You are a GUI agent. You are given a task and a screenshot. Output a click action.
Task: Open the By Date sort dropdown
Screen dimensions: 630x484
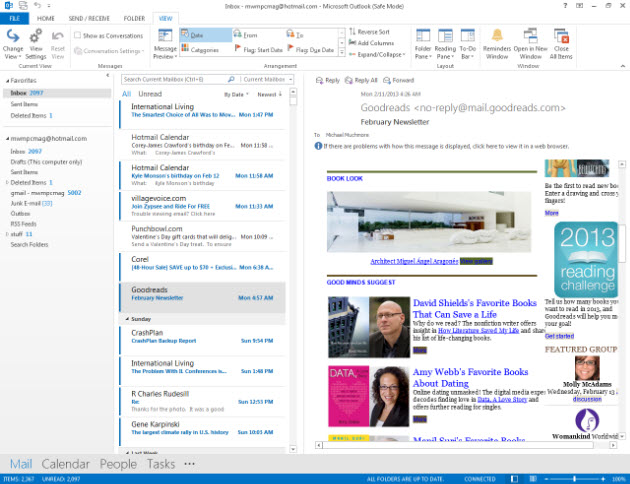coord(236,94)
